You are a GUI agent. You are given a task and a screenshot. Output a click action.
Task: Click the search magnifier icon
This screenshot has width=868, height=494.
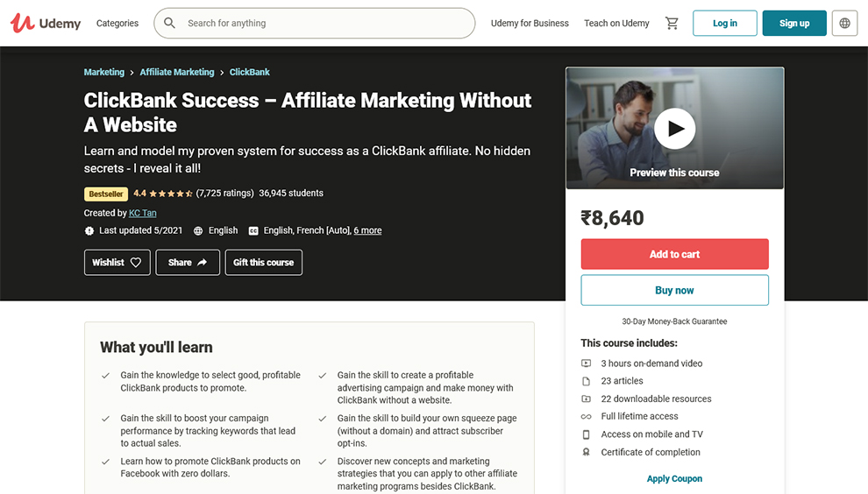point(169,24)
